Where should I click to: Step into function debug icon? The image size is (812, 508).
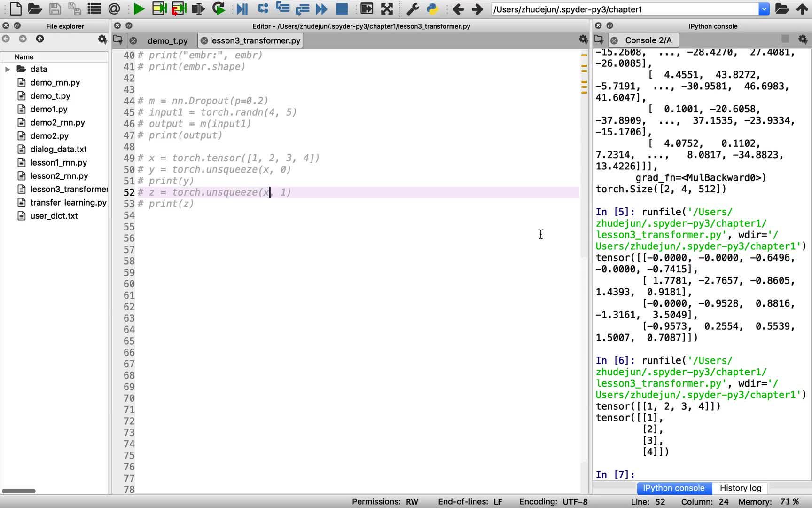coord(282,8)
